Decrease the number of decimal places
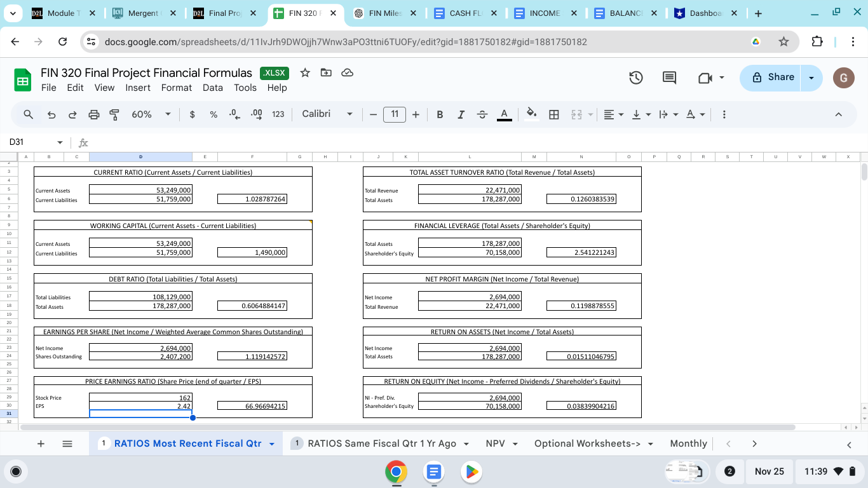 (234, 114)
